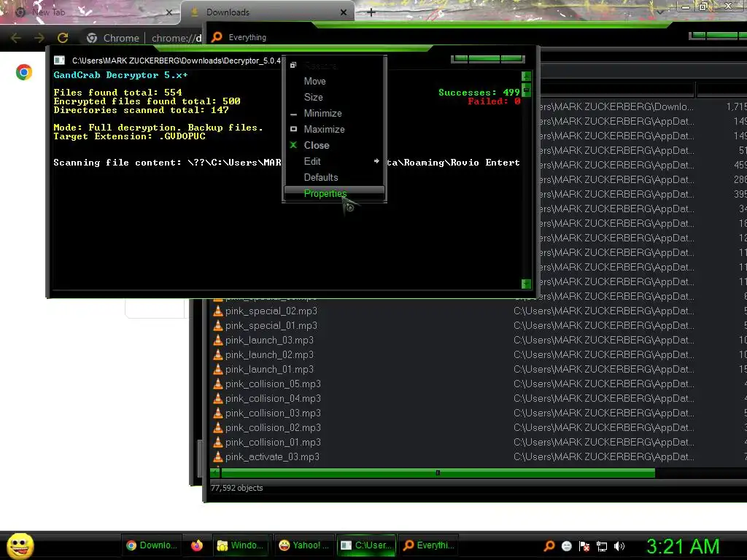The width and height of the screenshot is (747, 560).
Task: Select pink_activate_03.mp3 in Everything results
Action: coord(272,457)
